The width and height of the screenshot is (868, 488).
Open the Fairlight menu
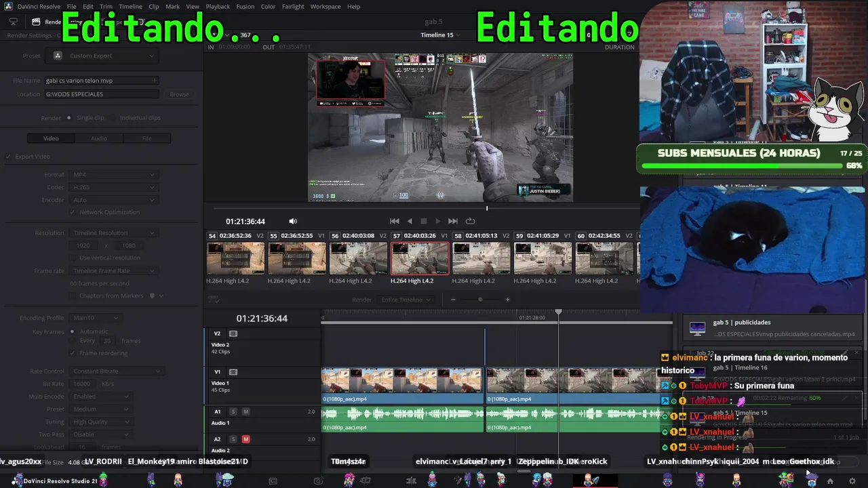[x=293, y=6]
